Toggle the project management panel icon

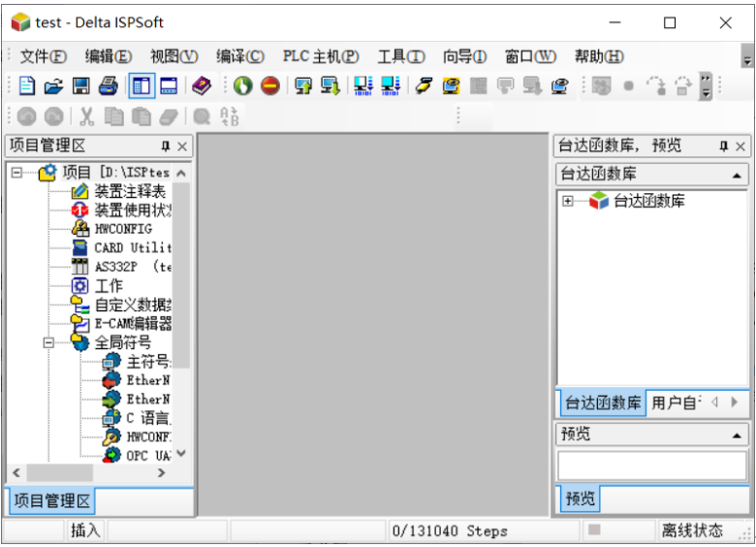[x=141, y=86]
